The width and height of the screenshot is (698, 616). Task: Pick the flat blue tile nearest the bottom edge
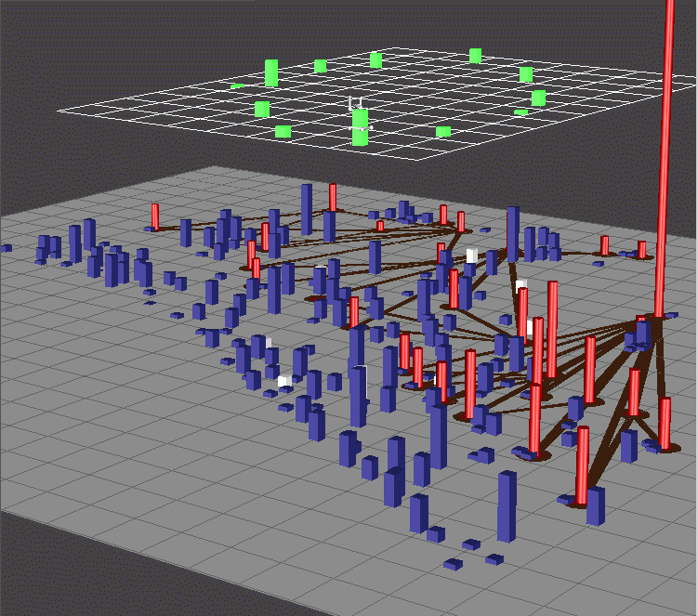pyautogui.click(x=453, y=563)
